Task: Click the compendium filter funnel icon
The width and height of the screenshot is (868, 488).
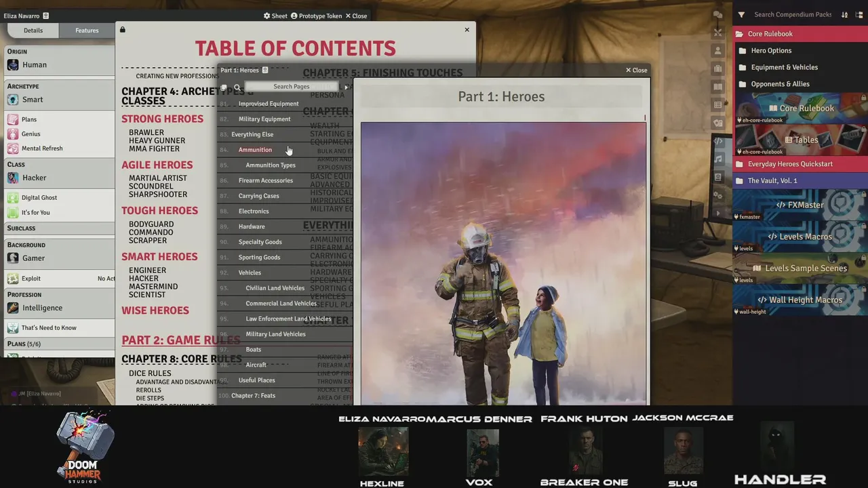Action: pos(741,15)
